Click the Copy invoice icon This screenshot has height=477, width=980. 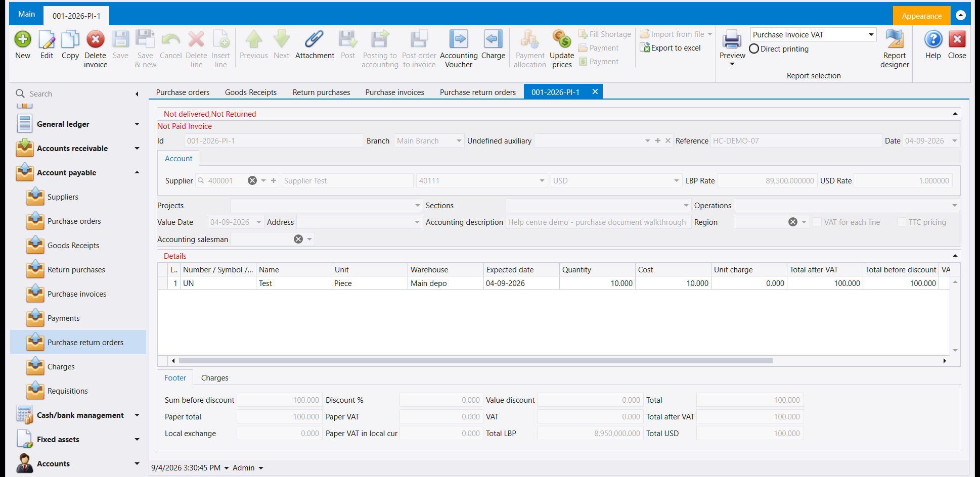[70, 39]
